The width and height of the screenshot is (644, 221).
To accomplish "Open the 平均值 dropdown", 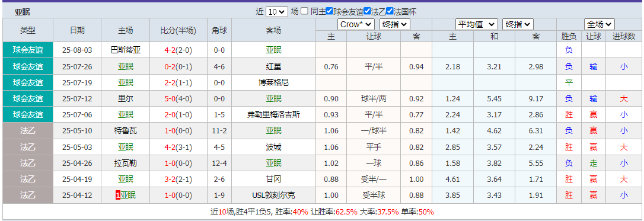I will 477,24.
